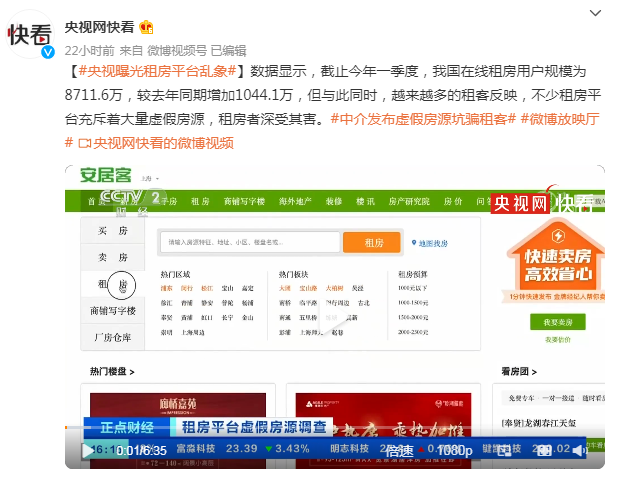
Task: Mute the video volume speaker icon
Action: point(580,450)
